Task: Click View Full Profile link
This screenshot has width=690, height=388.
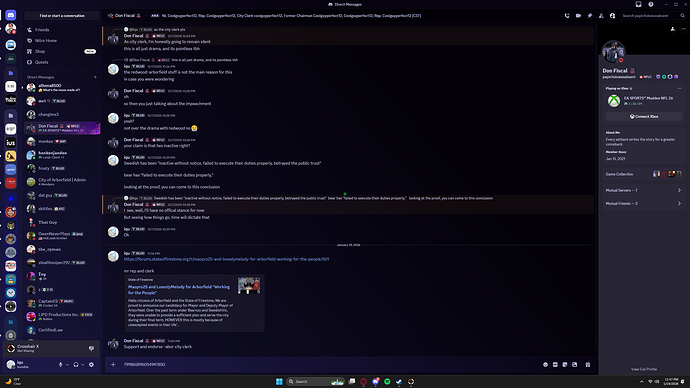Action: point(644,369)
